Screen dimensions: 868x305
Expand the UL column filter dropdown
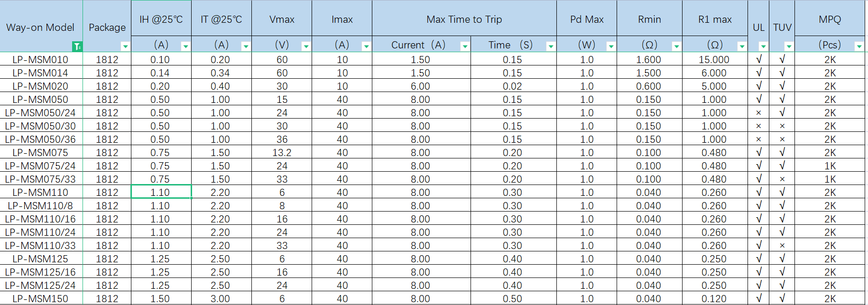763,46
